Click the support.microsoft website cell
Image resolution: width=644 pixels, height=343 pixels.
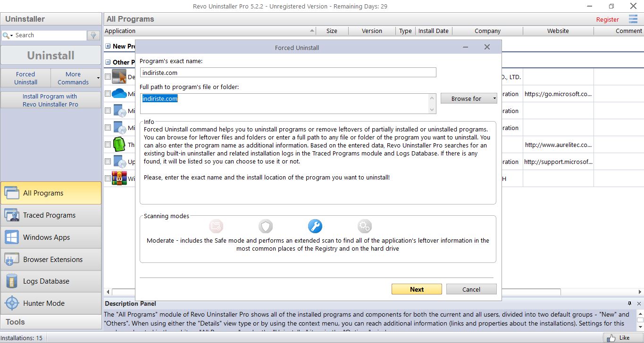pyautogui.click(x=558, y=162)
